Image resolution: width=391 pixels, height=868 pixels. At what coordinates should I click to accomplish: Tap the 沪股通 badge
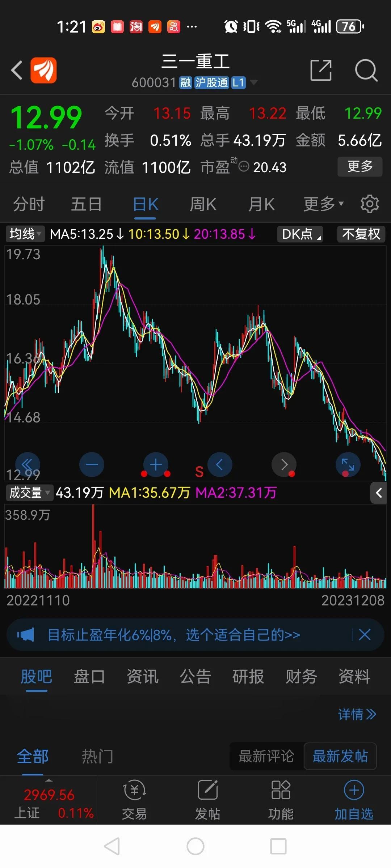(212, 82)
